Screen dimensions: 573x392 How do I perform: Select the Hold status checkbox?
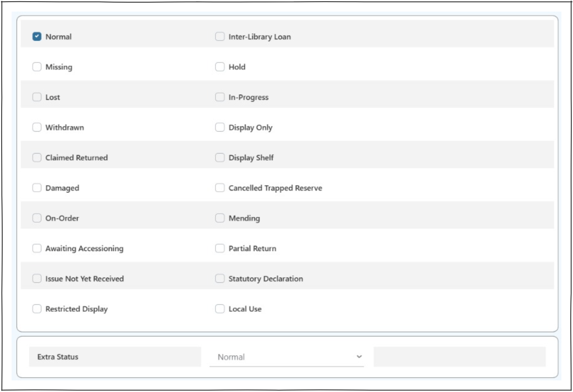220,67
